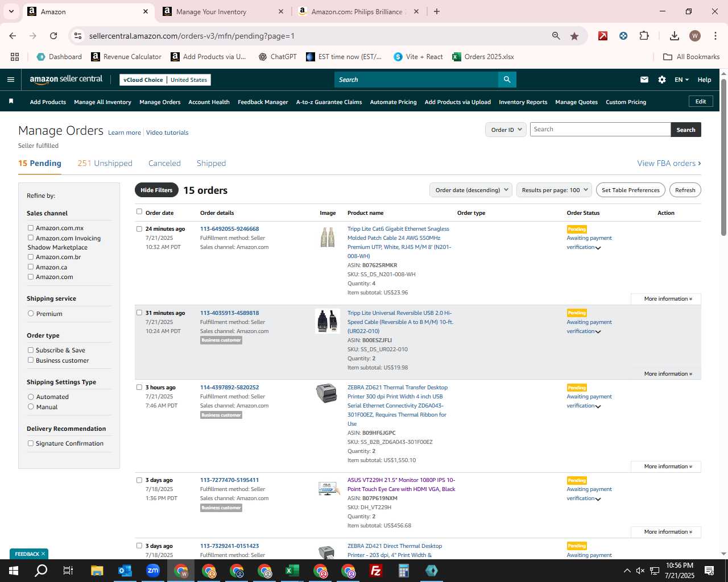Open the tab list dropdown arrow in Chrome
Screen dimensions: 728x582
pyautogui.click(x=11, y=11)
